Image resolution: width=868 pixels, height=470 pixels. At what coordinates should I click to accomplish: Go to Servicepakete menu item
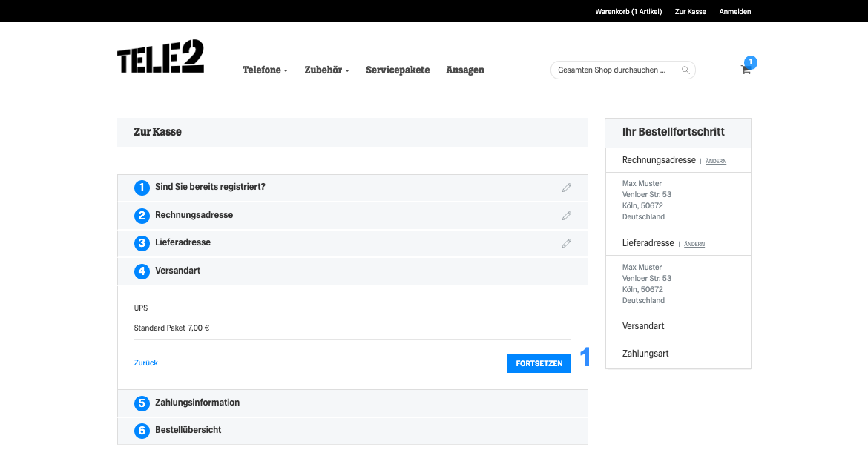(x=398, y=70)
